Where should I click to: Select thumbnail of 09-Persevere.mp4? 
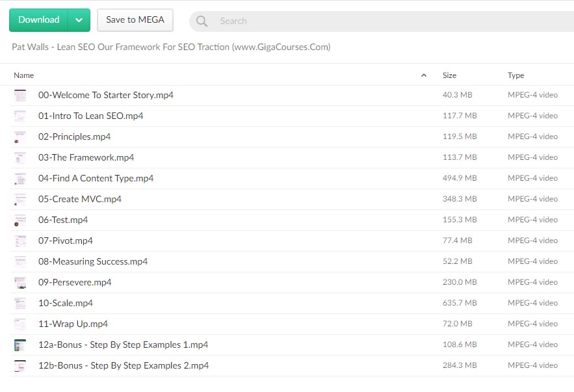pyautogui.click(x=20, y=283)
